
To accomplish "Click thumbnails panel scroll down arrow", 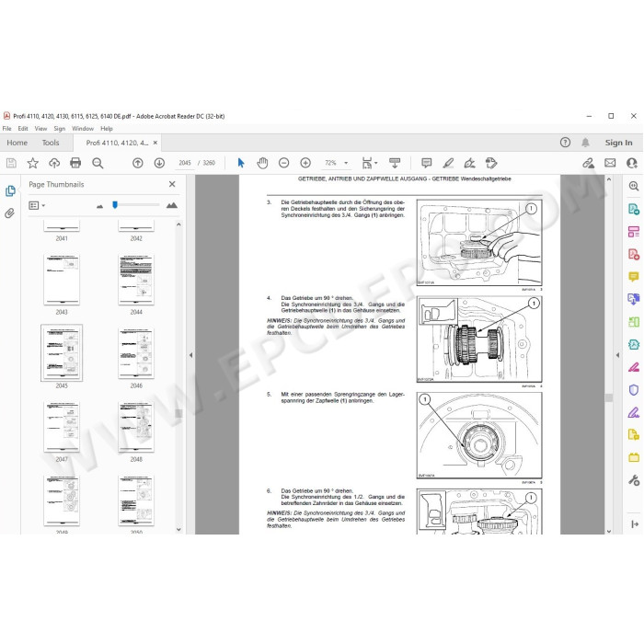I will [178, 529].
